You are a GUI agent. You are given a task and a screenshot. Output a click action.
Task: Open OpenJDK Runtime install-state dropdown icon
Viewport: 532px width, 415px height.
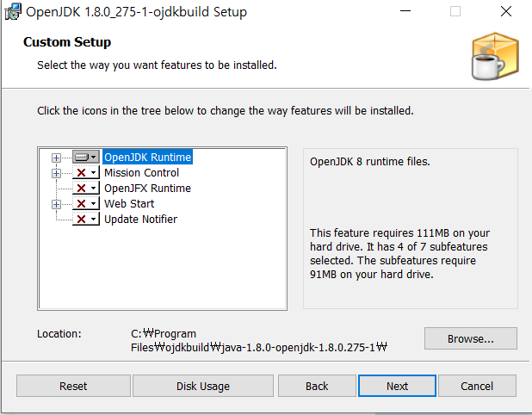click(x=86, y=157)
